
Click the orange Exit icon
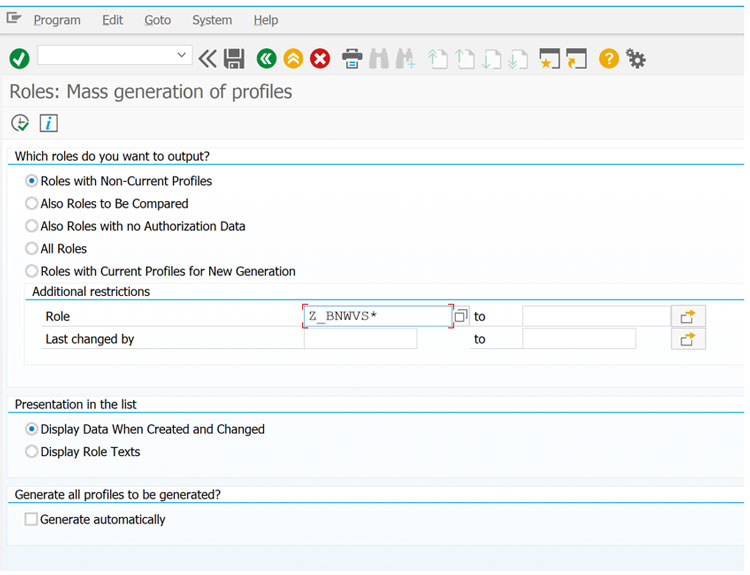pos(293,59)
